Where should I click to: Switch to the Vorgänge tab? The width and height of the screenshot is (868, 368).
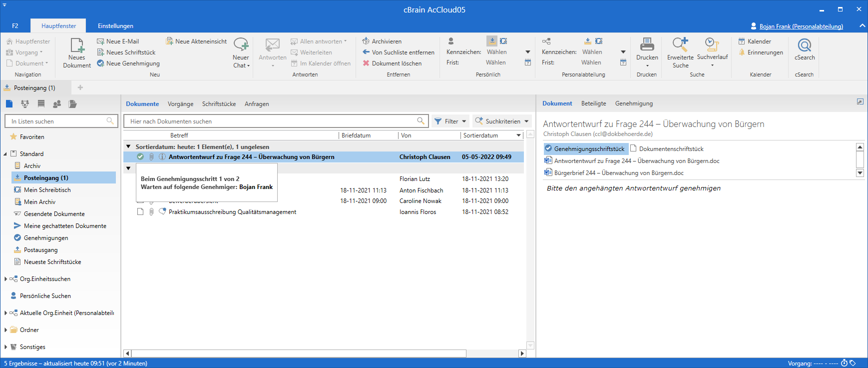point(180,104)
